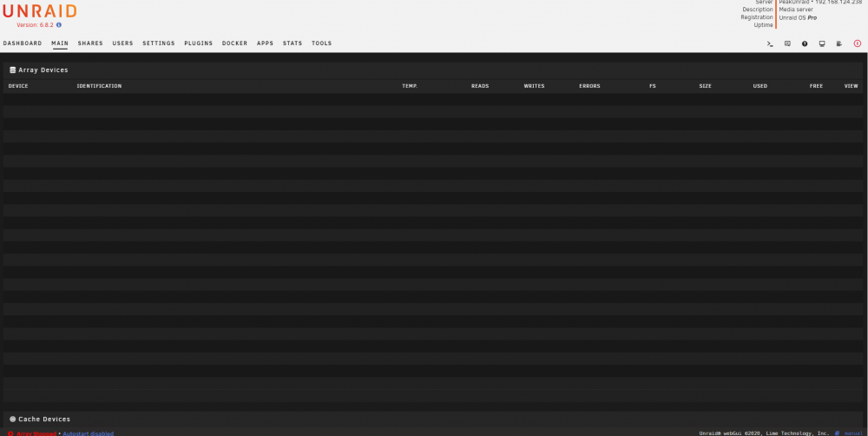Image resolution: width=868 pixels, height=436 pixels.
Task: Click the Version: 6.8.2 text
Action: coord(35,25)
